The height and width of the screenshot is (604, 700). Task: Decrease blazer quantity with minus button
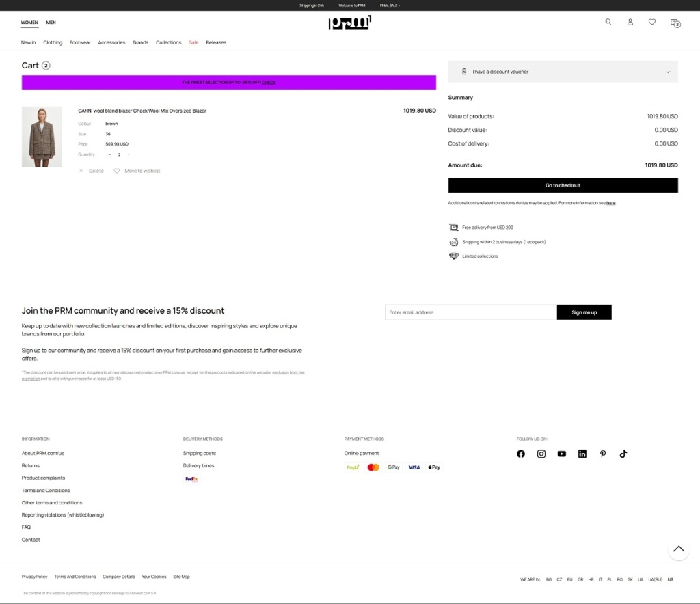click(109, 155)
